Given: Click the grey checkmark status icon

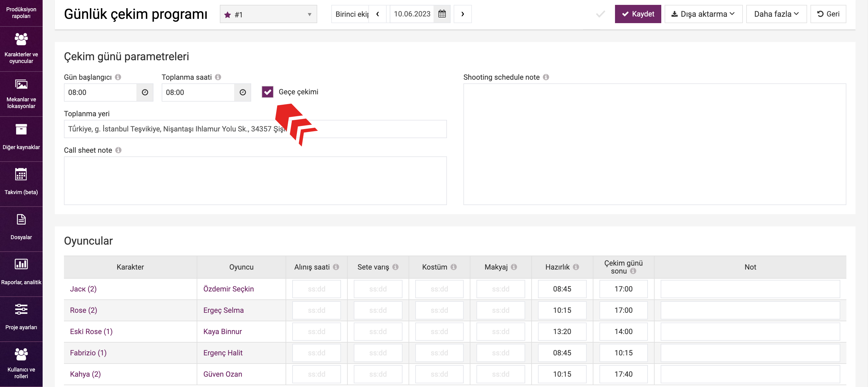Looking at the screenshot, I should [600, 14].
